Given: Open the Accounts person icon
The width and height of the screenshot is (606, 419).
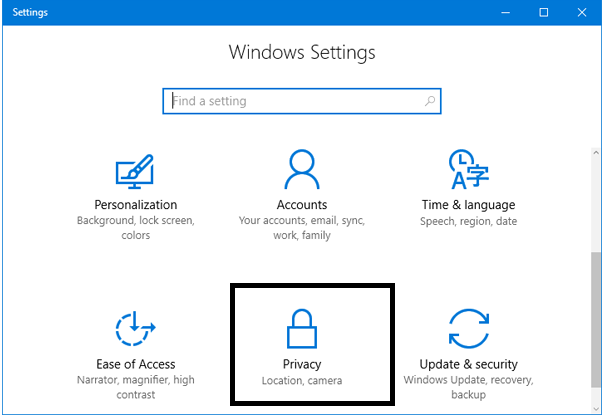Looking at the screenshot, I should pyautogui.click(x=302, y=169).
